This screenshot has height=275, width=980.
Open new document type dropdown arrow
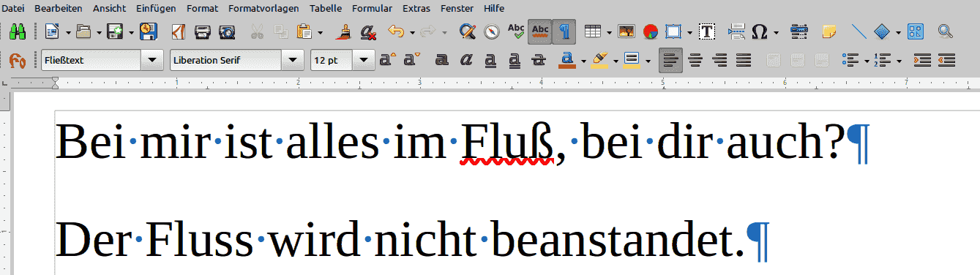[67, 32]
